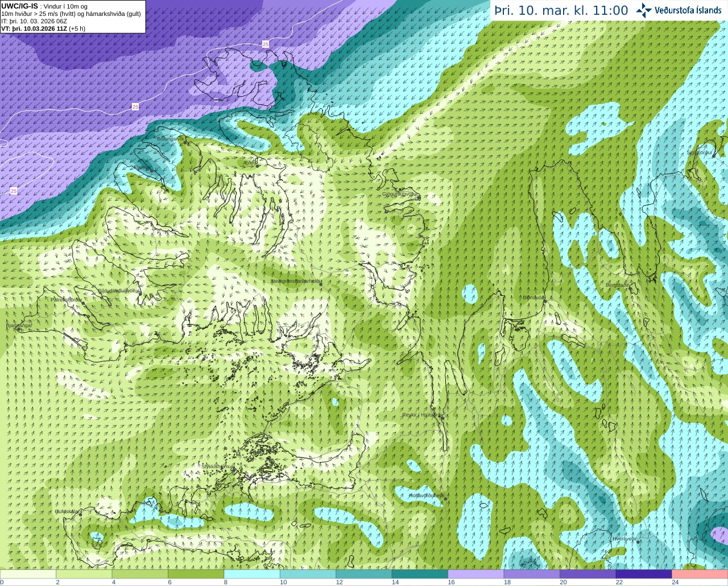Screen dimensions: 728x586
Task: Click the 'hámarkshviða (gult)' description line
Action: [x=71, y=14]
